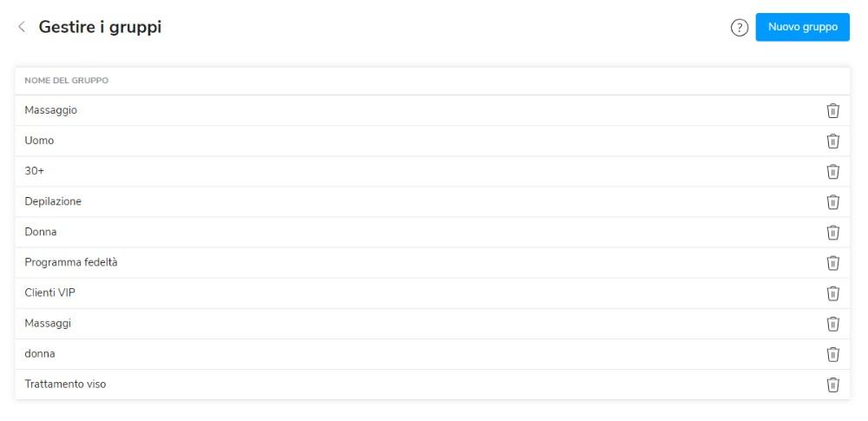Trash the lowercase donna group
The width and height of the screenshot is (868, 421).
[832, 353]
